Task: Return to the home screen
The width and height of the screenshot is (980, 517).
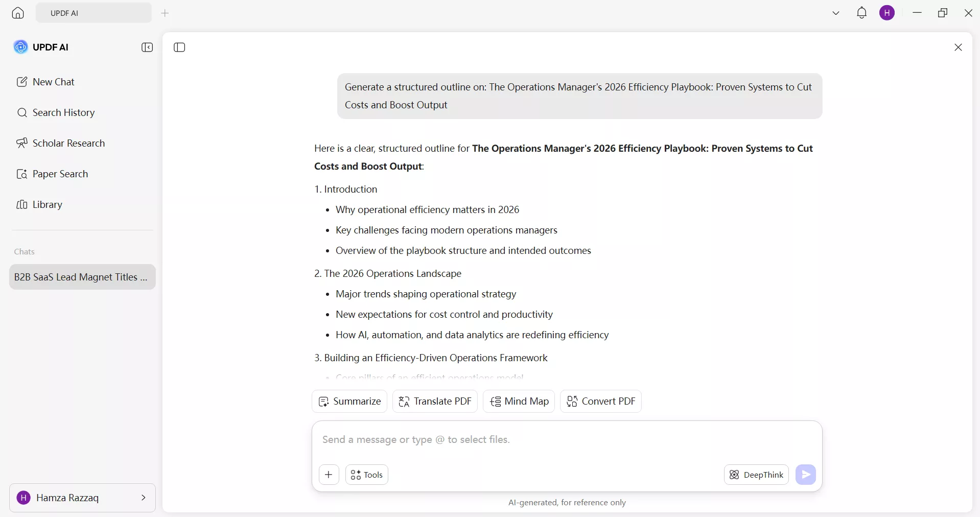Action: pyautogui.click(x=17, y=13)
